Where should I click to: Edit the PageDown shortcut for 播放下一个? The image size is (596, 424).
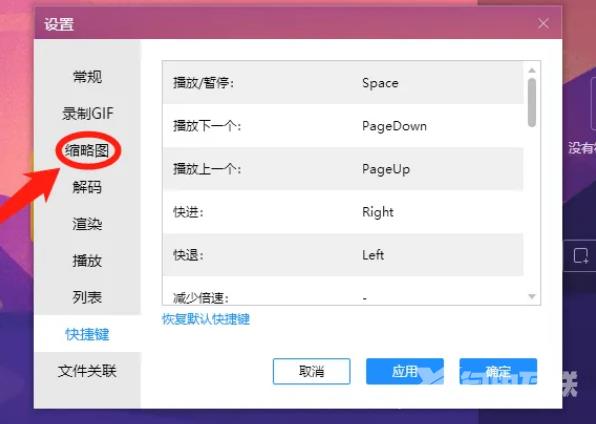[x=394, y=126]
